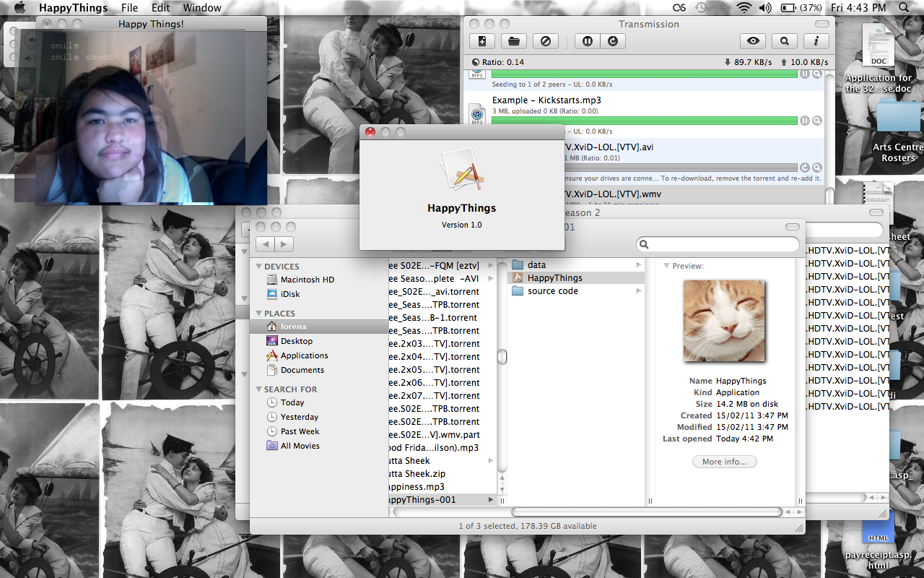Open a torrent file in Transmission

coord(514,41)
